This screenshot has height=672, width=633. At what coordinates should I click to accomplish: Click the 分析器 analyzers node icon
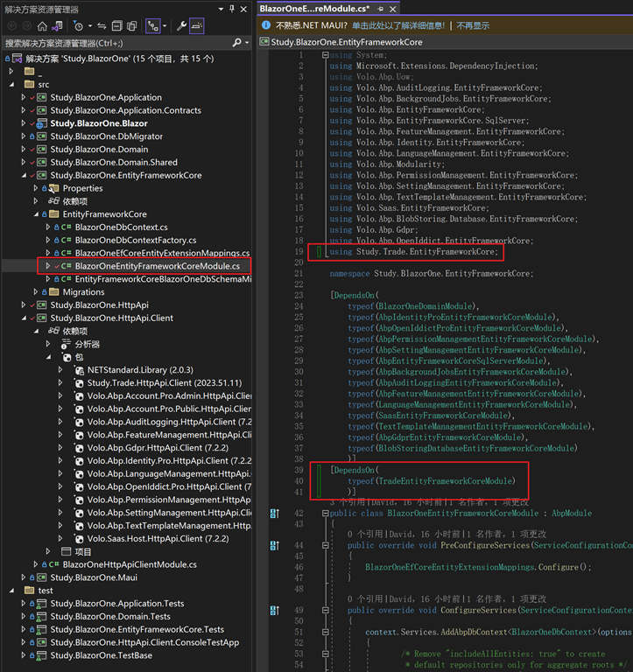click(66, 344)
